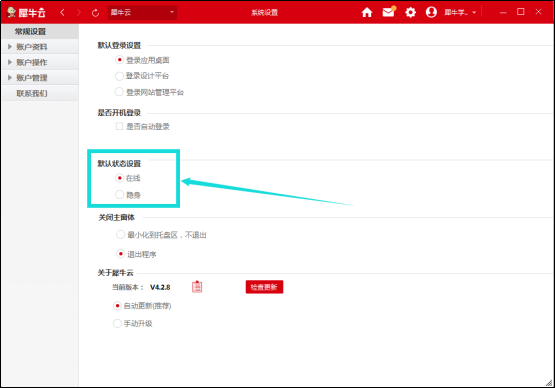The image size is (556, 388).
Task: Go forward with the right arrow
Action: [x=79, y=13]
